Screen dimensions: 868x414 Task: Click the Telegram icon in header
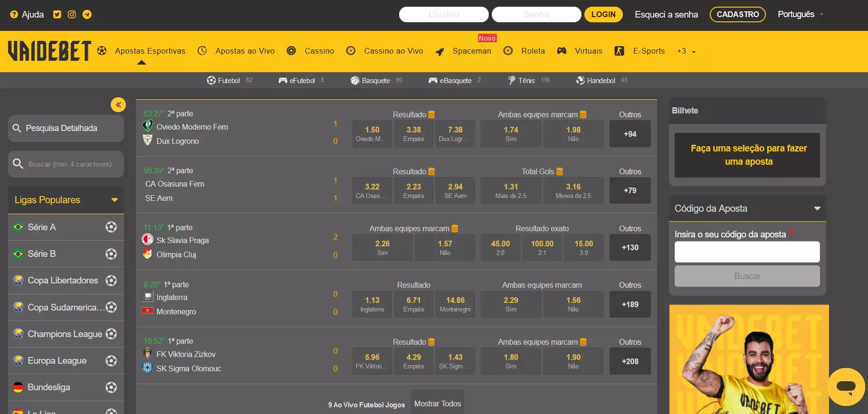(87, 14)
